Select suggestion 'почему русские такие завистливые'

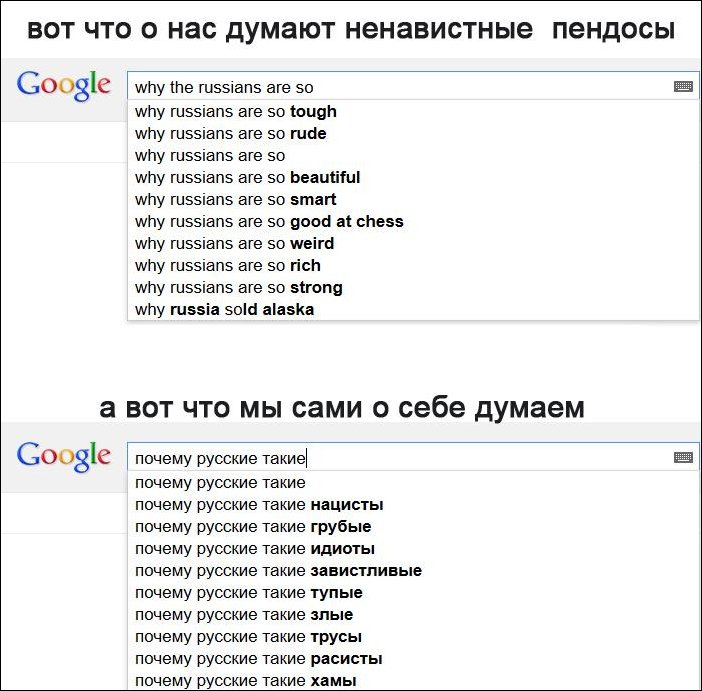(x=278, y=570)
